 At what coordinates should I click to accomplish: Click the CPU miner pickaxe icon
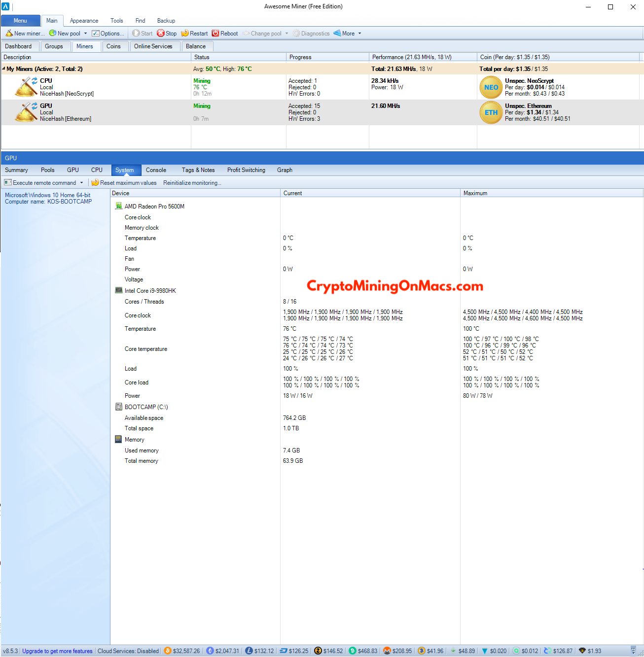pos(27,87)
